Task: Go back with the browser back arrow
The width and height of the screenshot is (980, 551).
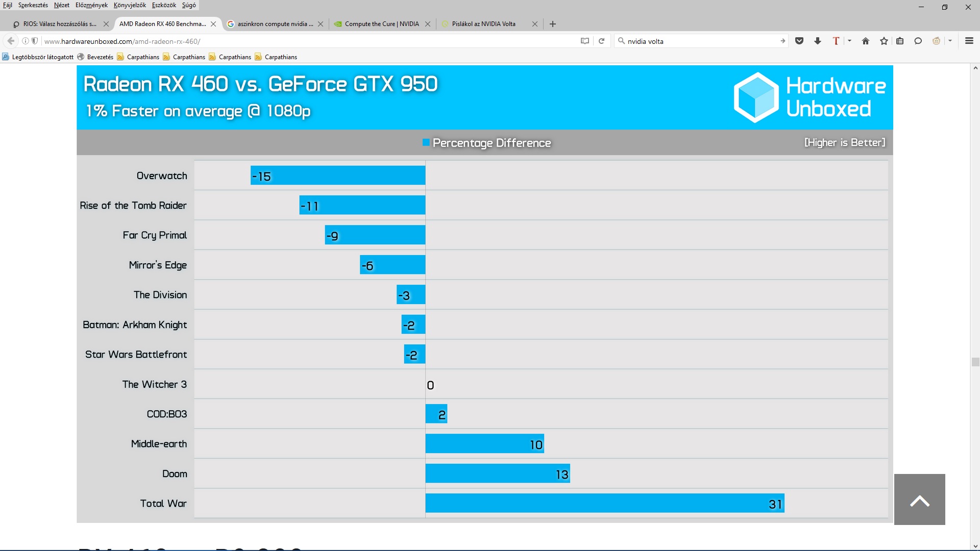Action: tap(11, 41)
